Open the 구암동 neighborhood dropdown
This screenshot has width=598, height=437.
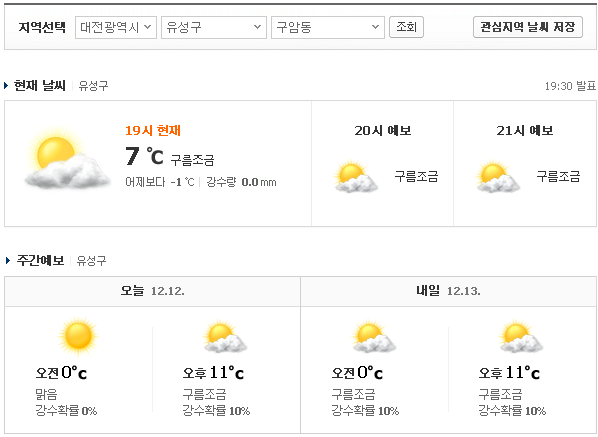point(328,27)
